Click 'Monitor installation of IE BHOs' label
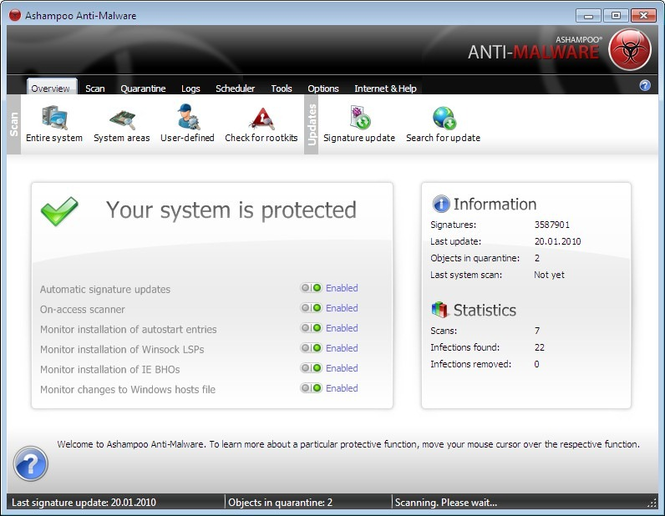The width and height of the screenshot is (665, 516). pos(110,369)
